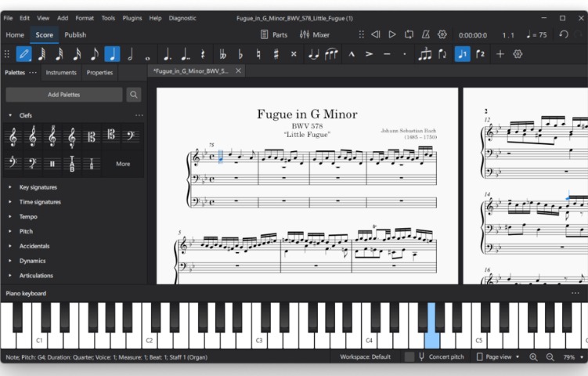Choose the alto clef in Clefs palette
The height and width of the screenshot is (376, 588).
click(x=91, y=136)
